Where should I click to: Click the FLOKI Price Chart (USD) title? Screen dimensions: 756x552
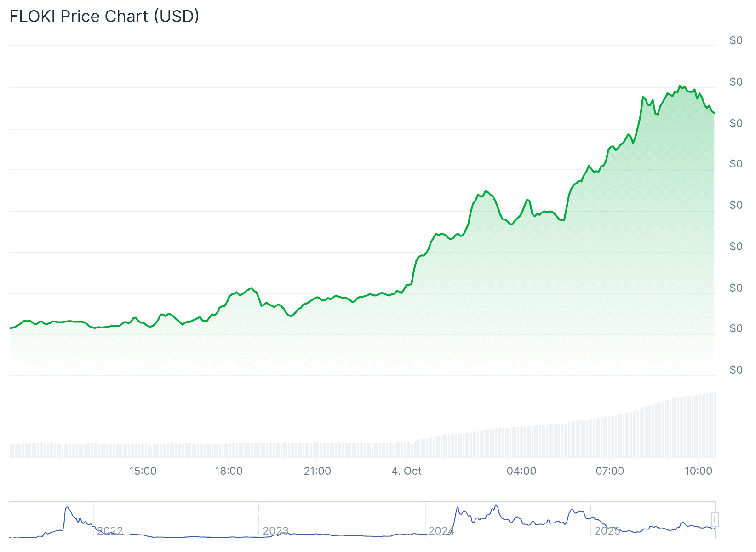coord(104,17)
